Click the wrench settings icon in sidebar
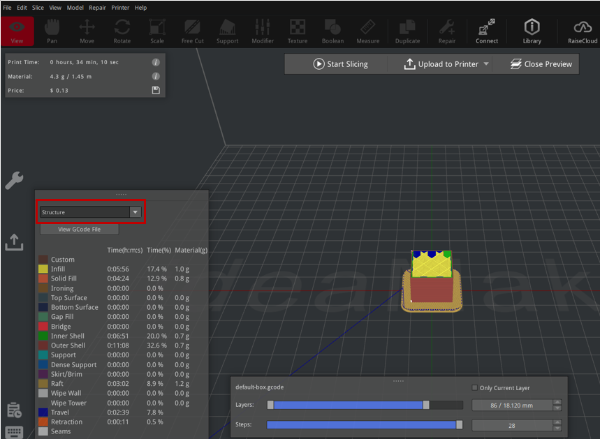 14,180
